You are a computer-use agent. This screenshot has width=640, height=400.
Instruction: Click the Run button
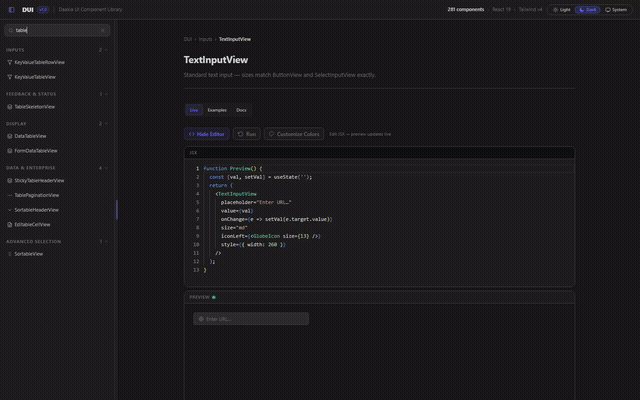click(247, 134)
